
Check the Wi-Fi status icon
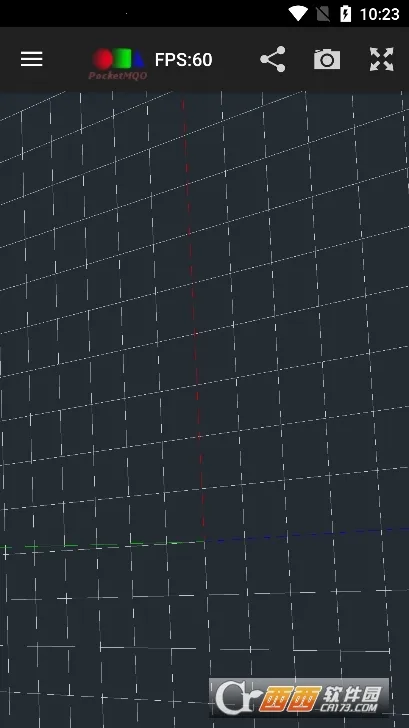click(298, 14)
